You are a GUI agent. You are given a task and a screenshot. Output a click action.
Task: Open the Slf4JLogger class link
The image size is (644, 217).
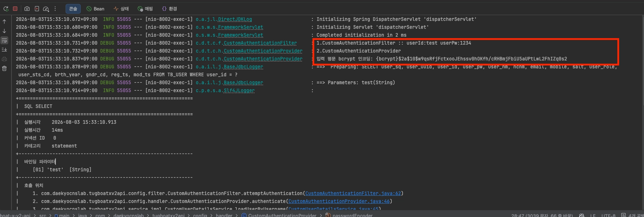click(239, 91)
